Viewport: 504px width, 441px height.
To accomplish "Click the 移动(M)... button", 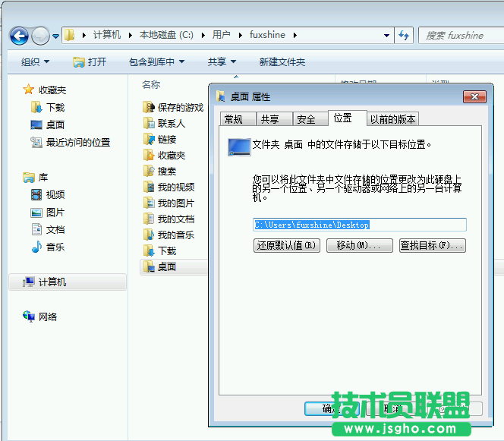I will point(360,246).
